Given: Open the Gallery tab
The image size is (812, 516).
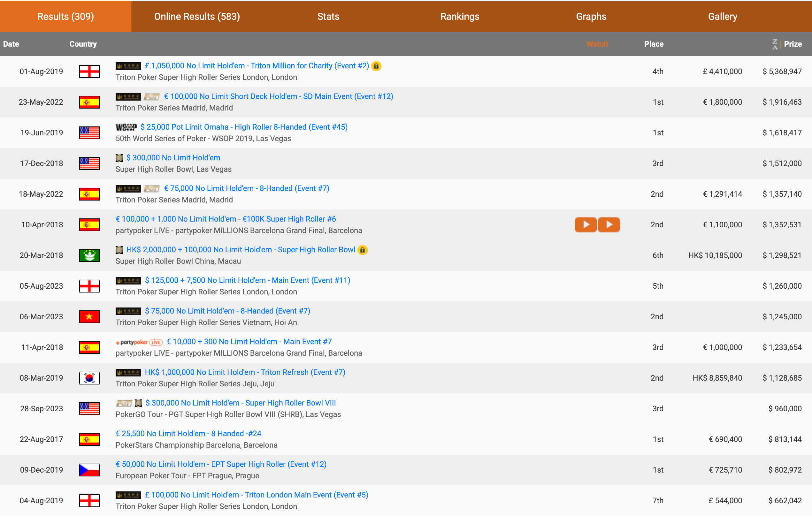Looking at the screenshot, I should click(722, 17).
